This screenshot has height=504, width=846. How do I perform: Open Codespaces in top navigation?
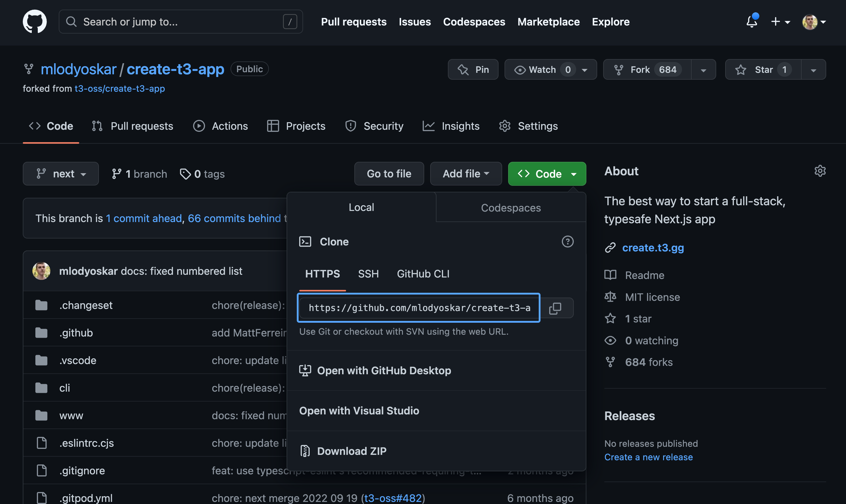click(x=474, y=22)
